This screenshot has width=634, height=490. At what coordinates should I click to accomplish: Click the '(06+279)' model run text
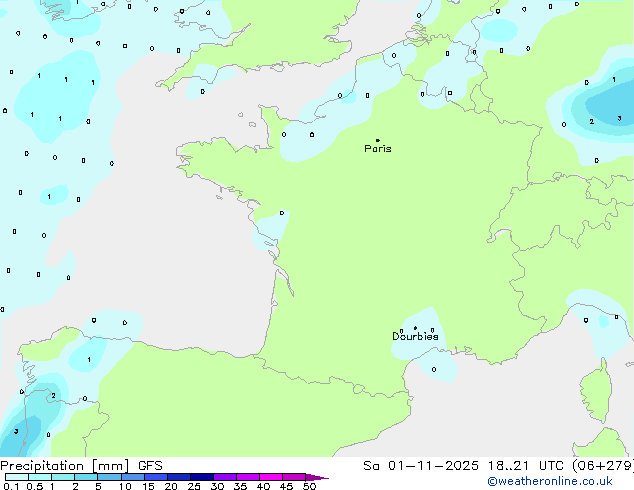pos(603,466)
